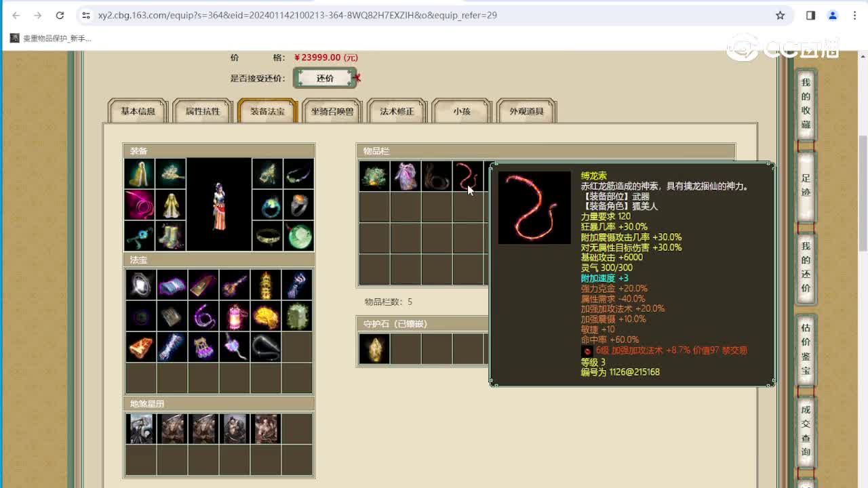Select the orange gem ring icon

298,205
